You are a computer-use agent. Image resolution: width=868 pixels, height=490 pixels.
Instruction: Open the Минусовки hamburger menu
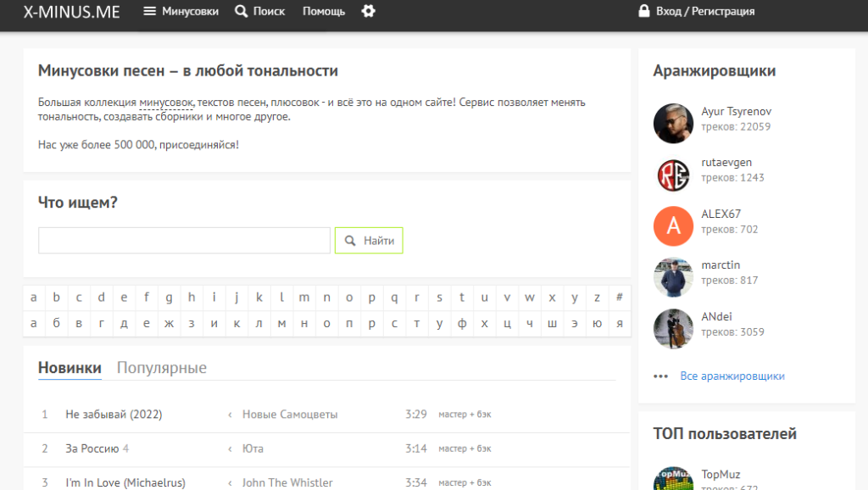pyautogui.click(x=181, y=12)
